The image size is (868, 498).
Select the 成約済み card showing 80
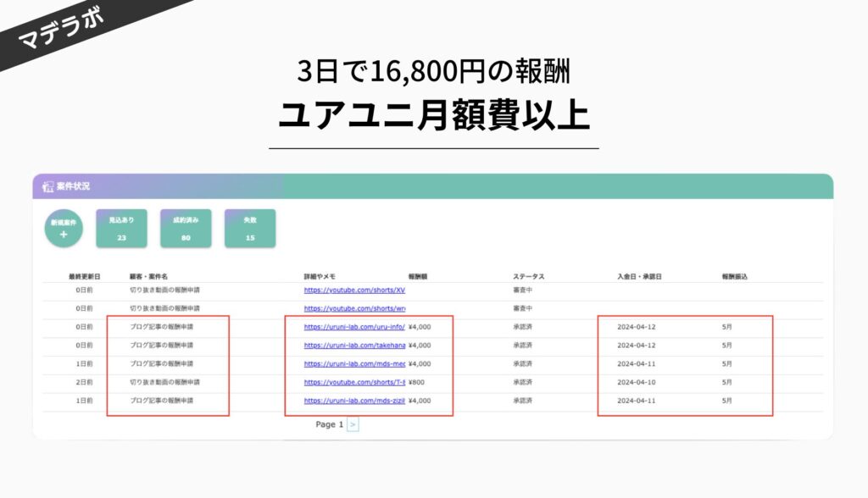click(186, 229)
